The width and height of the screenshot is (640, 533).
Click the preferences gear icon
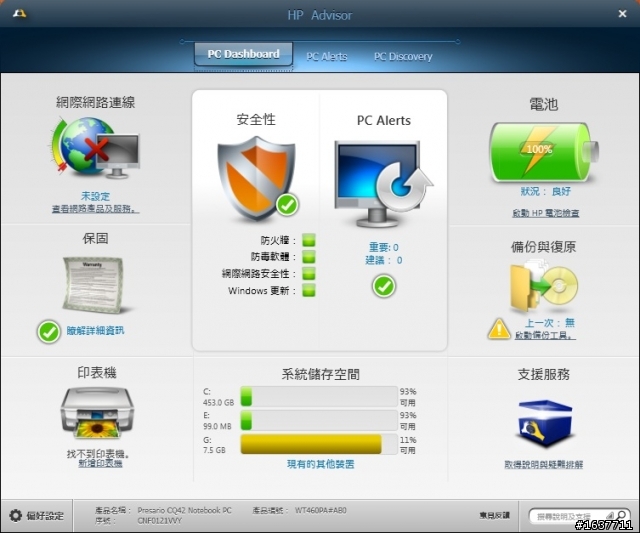pos(15,515)
